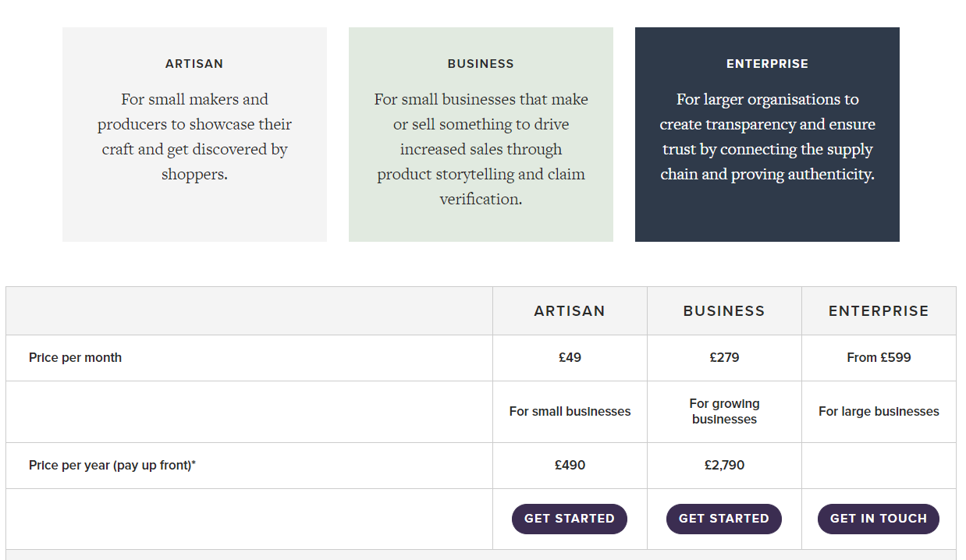The image size is (966, 560).
Task: Click GET STARTED under the Artisan column
Action: 569,518
